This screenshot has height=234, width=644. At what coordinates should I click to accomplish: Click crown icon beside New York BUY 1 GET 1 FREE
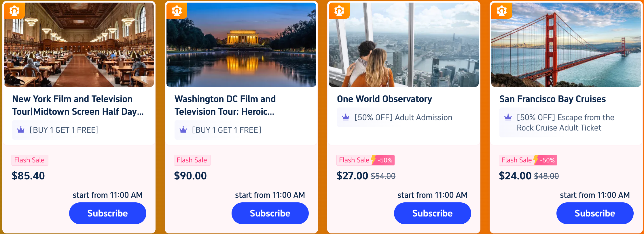(21, 130)
